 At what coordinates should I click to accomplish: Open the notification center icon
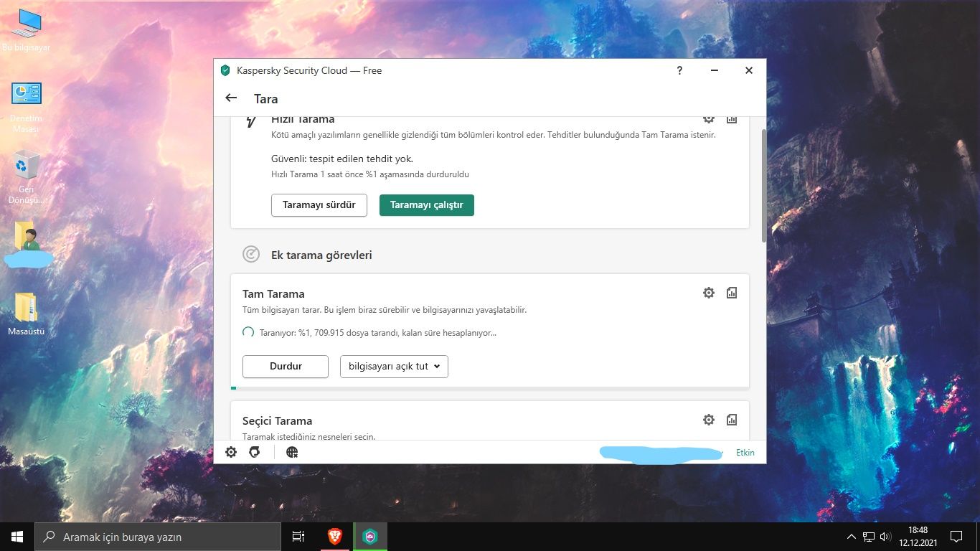[956, 537]
